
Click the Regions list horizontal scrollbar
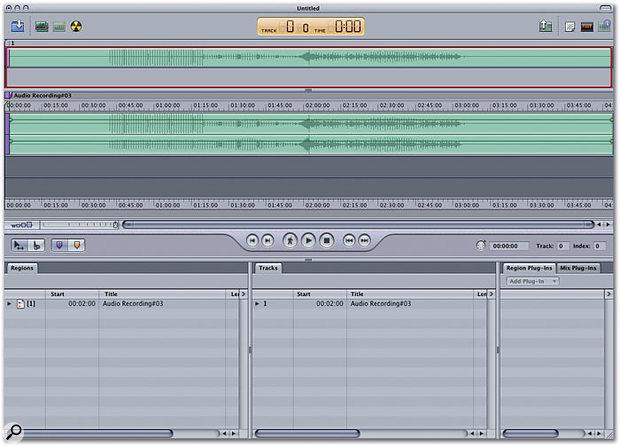pos(97,434)
